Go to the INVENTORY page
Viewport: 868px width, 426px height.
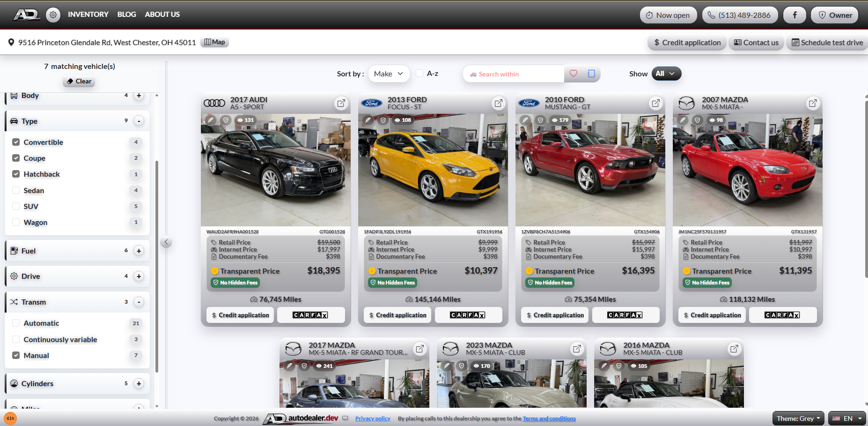[88, 15]
